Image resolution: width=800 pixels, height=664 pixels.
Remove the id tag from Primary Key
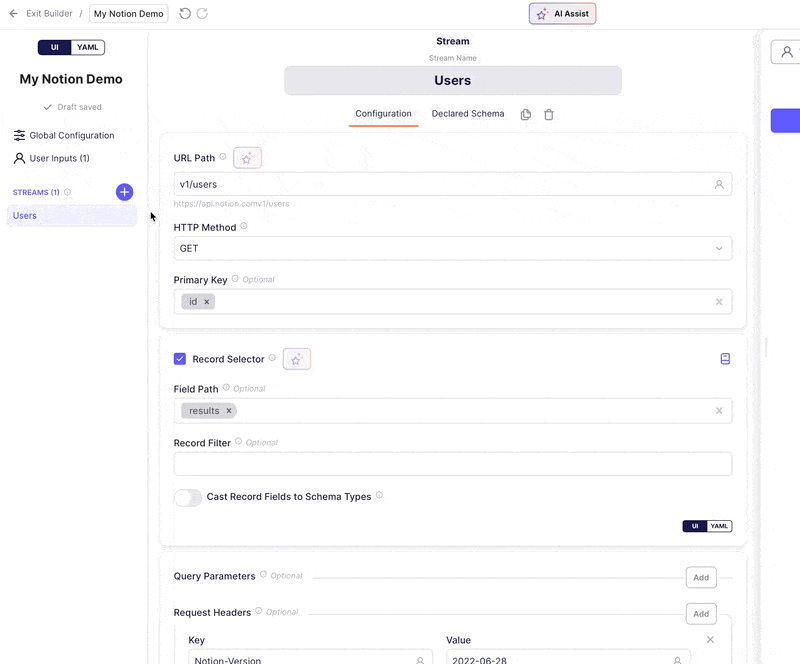coord(207,301)
